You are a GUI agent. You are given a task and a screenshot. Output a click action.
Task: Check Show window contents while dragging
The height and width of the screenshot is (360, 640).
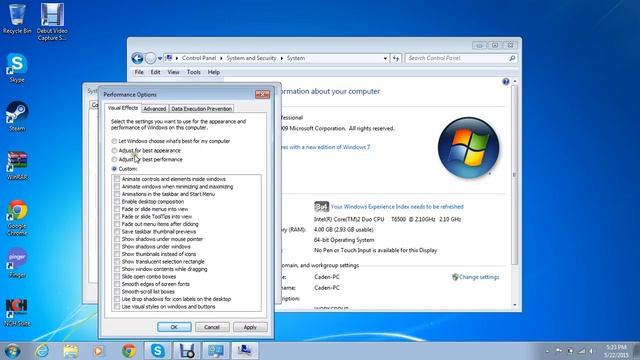(117, 269)
